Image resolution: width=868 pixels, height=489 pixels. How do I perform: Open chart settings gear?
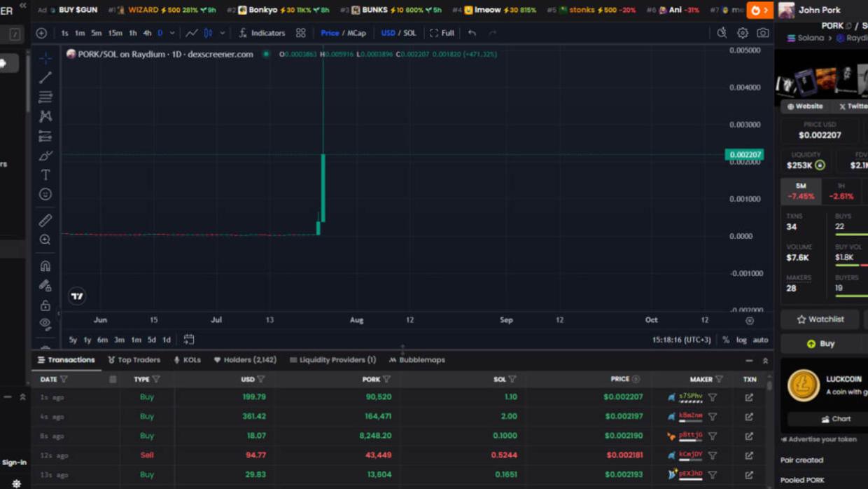pyautogui.click(x=743, y=33)
